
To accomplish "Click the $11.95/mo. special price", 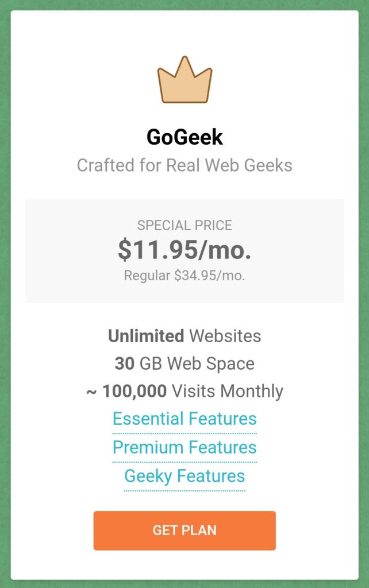I will (184, 250).
